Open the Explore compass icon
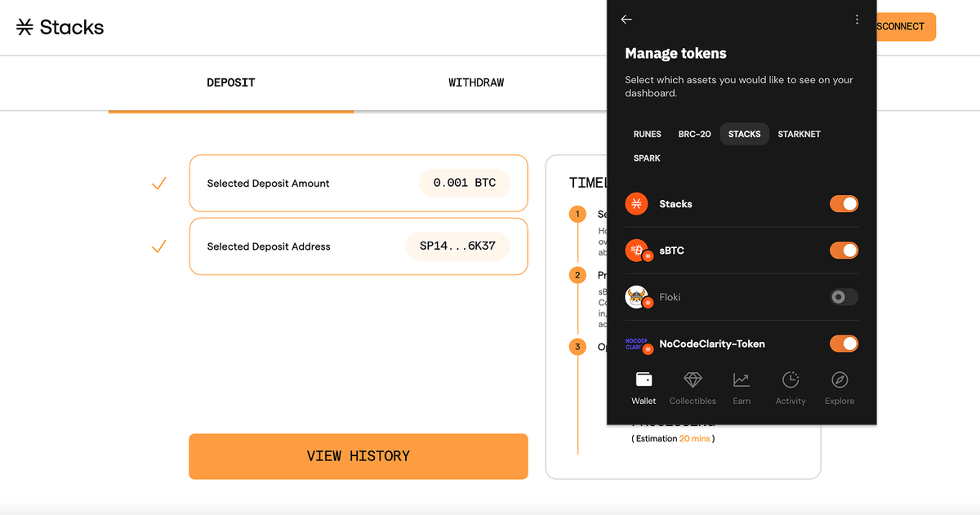 840,380
